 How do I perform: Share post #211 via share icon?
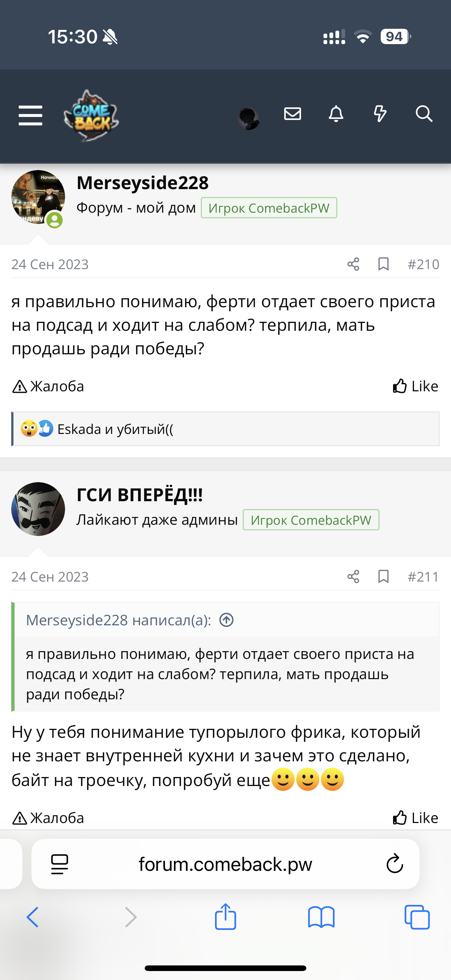click(x=353, y=577)
